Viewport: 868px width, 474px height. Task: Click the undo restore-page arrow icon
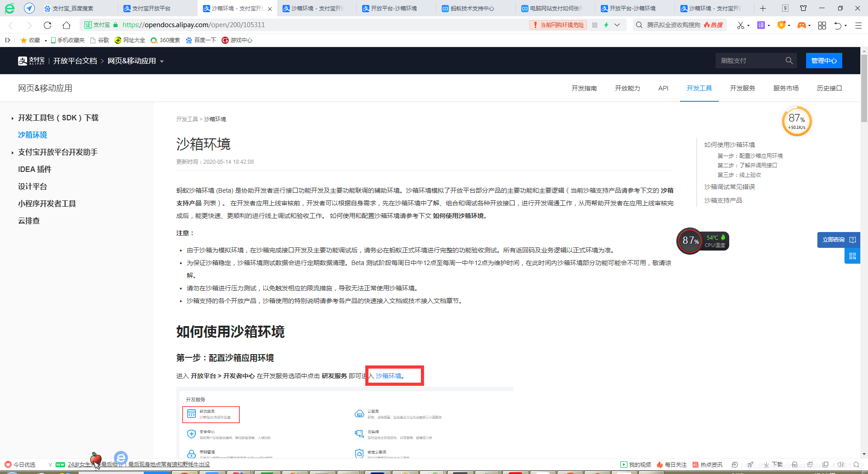click(x=838, y=25)
